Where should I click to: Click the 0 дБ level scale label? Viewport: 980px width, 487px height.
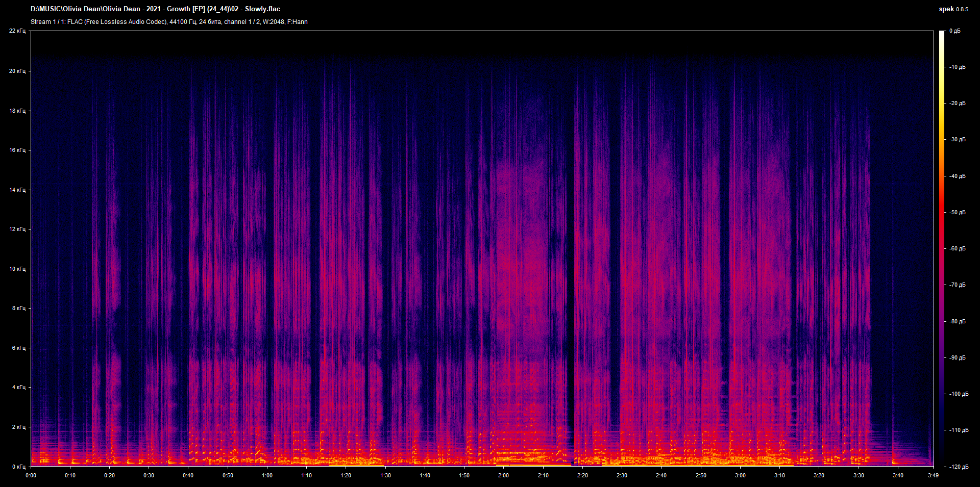coord(955,31)
